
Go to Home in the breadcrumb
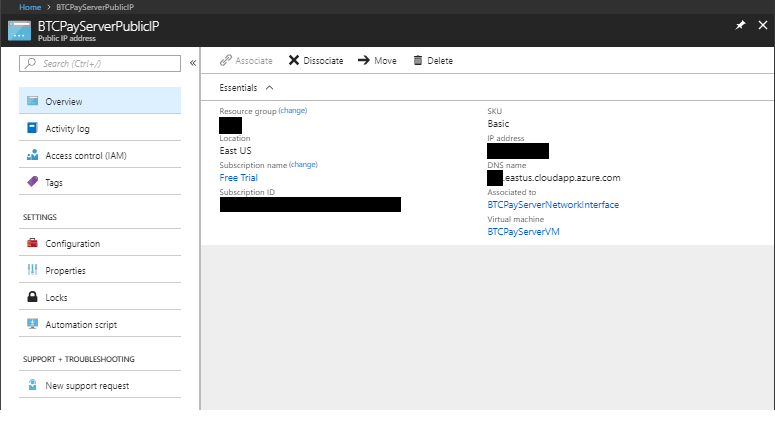[x=30, y=7]
